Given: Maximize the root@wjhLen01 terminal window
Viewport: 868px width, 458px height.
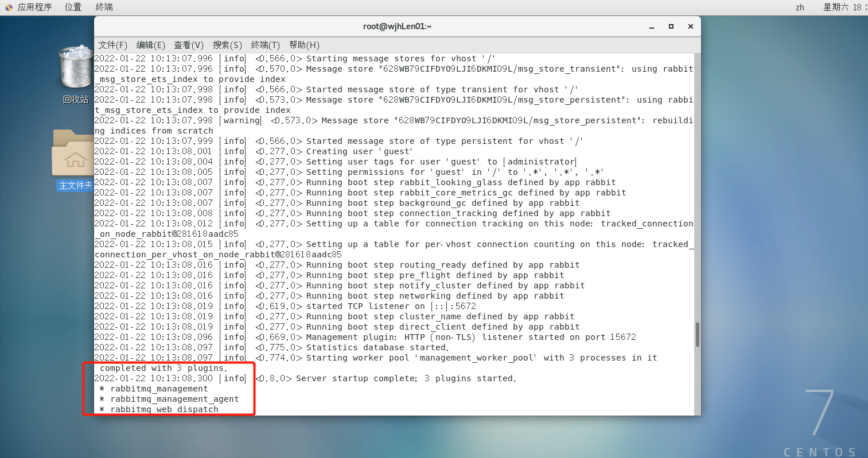Looking at the screenshot, I should tap(671, 26).
